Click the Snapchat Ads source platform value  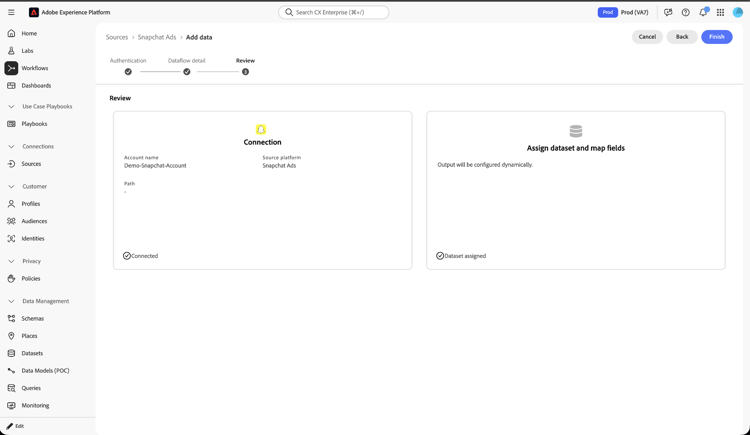tap(279, 166)
